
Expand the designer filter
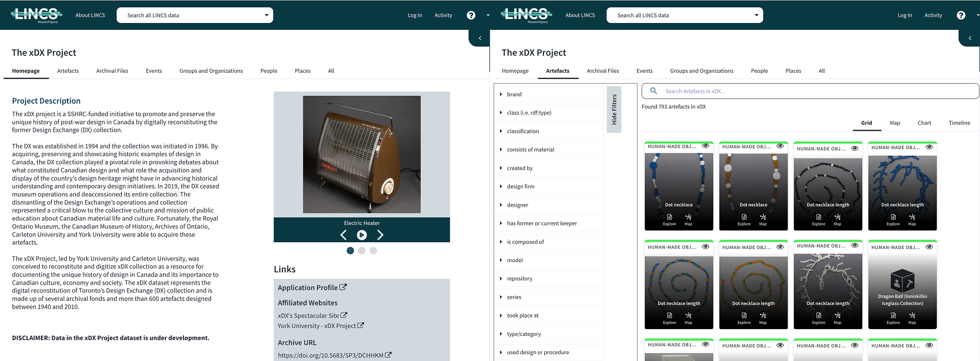point(549,205)
